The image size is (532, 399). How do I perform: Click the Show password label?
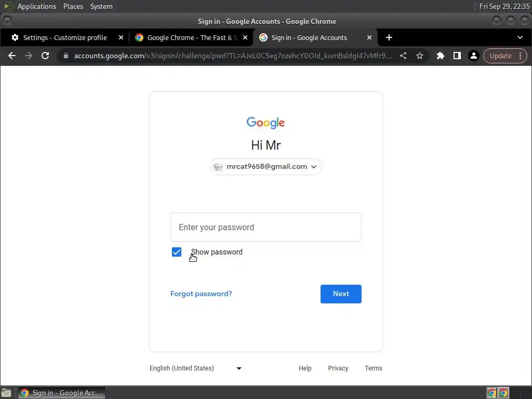(x=217, y=252)
